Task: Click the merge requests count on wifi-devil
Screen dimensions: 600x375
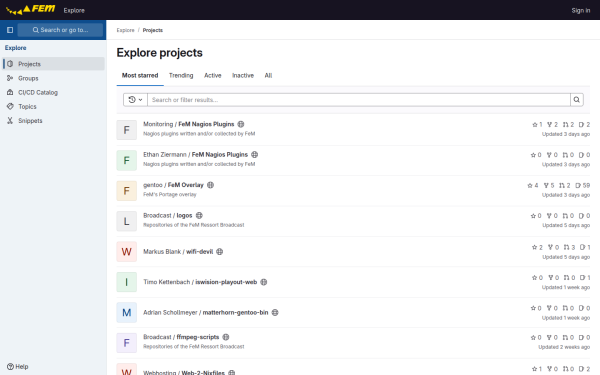Action: 569,247
